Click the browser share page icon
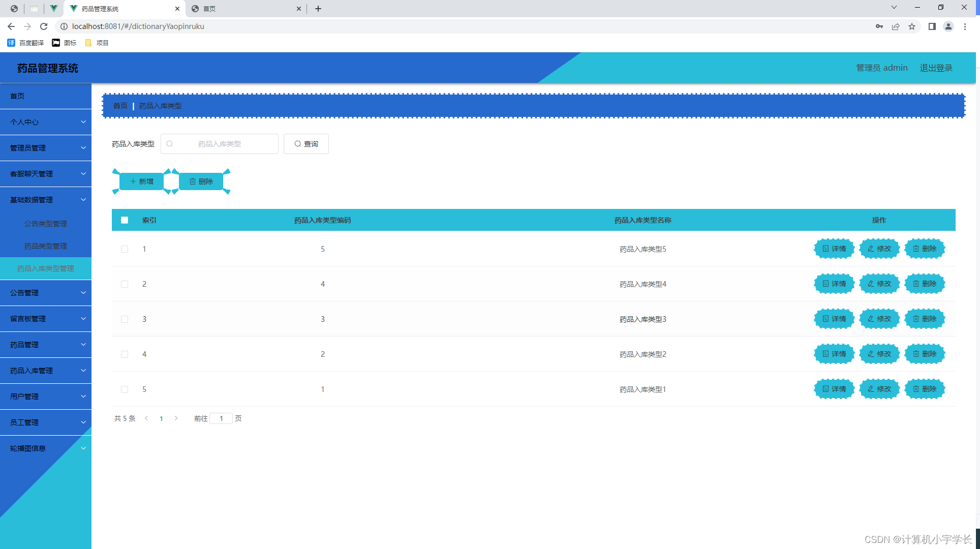 tap(896, 26)
